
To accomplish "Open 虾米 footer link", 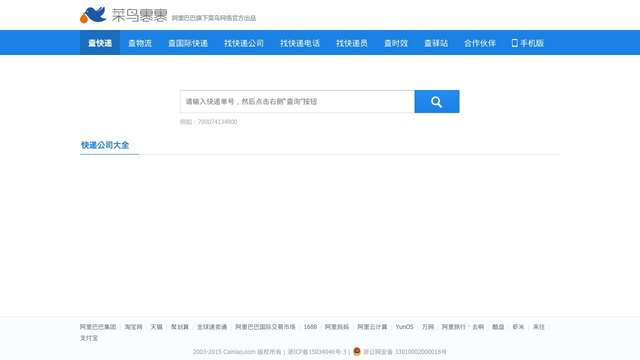I will (x=518, y=327).
